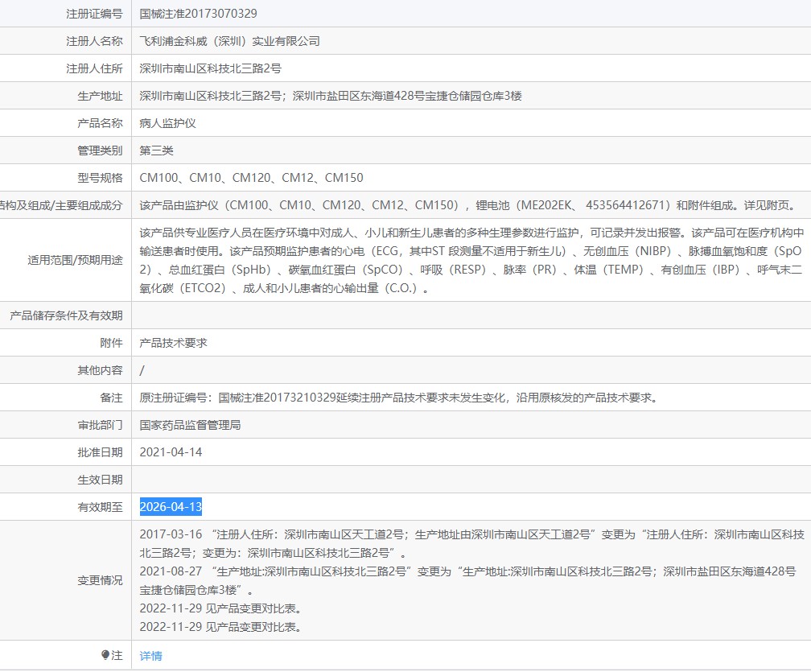The image size is (811, 672).
Task: Click the 适用范围/预期用途 field label
Action: point(75,260)
